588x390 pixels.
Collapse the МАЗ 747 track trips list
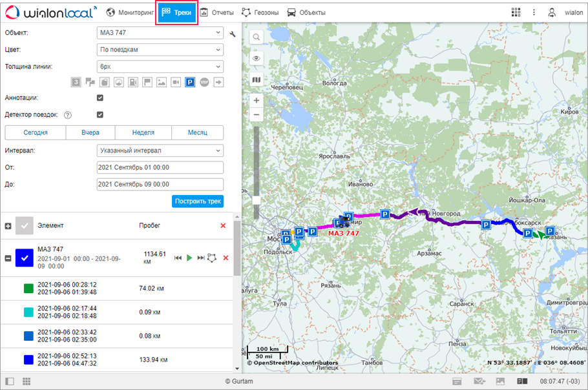(x=8, y=258)
